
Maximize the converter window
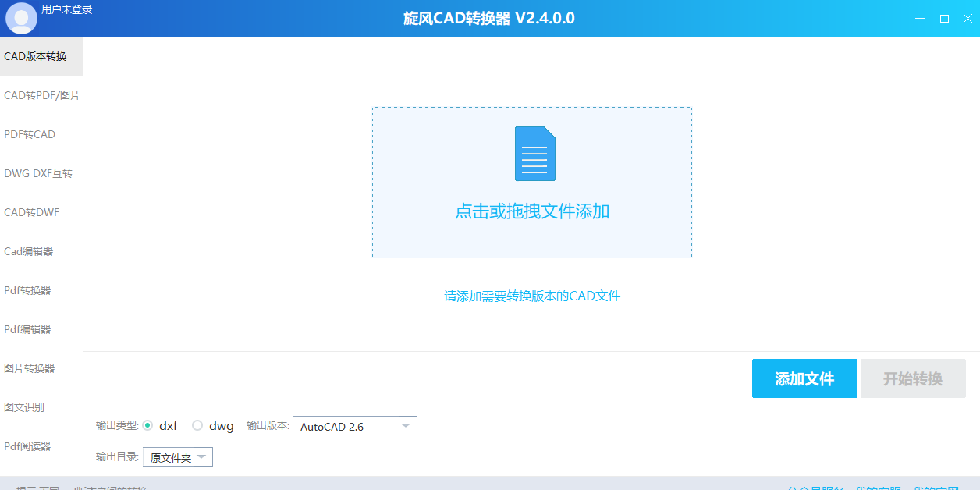click(944, 19)
